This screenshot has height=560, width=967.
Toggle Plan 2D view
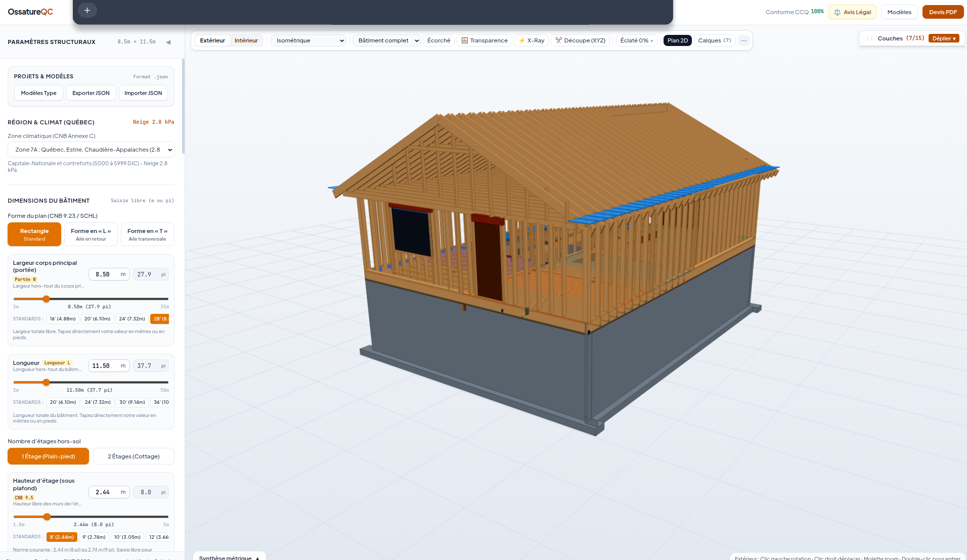pos(677,40)
